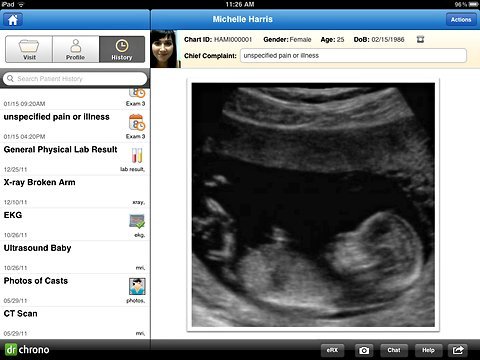Tap the Search Patient History field
Viewport: 480px width, 360px height.
[75, 79]
